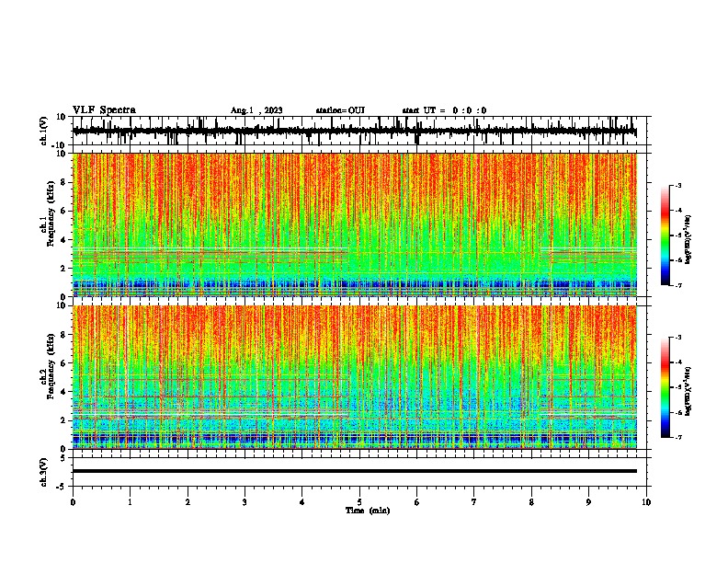The height and width of the screenshot is (563, 728).
Task: Click the 5 tick on ch.3(V) axis
Action: click(63, 458)
